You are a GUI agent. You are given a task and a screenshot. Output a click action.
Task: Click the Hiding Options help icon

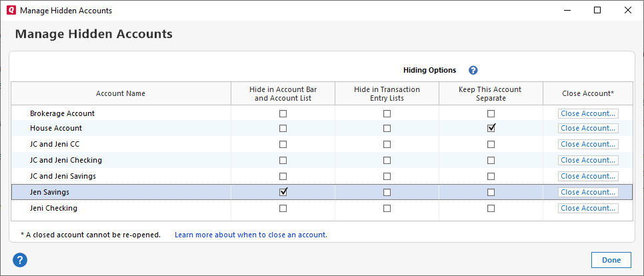pos(473,70)
